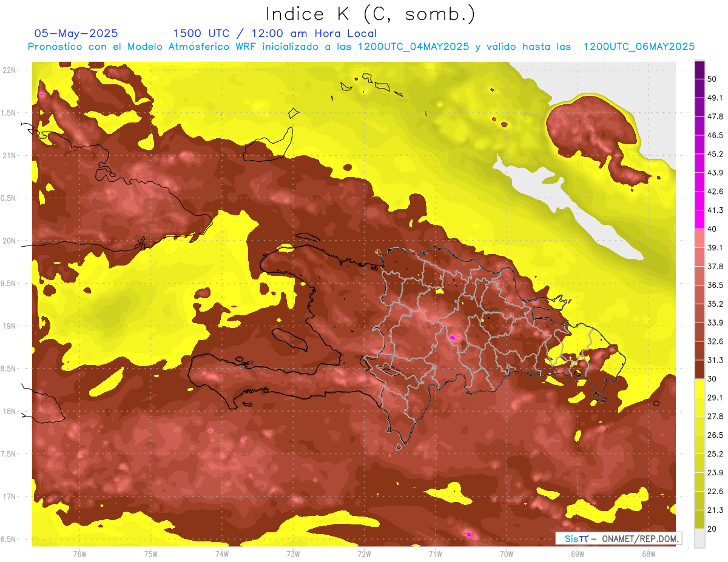Click the colorbar value '20'
The image size is (728, 562).
712,529
